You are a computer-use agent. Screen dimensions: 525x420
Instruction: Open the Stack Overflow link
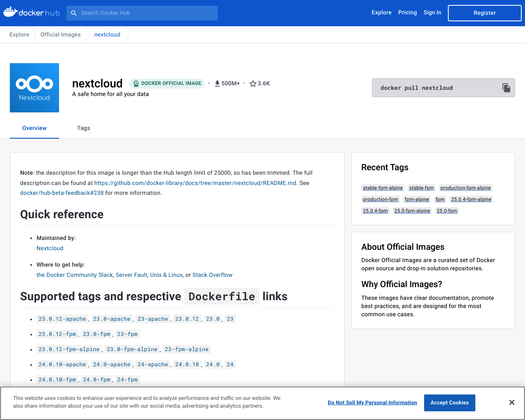pos(212,275)
